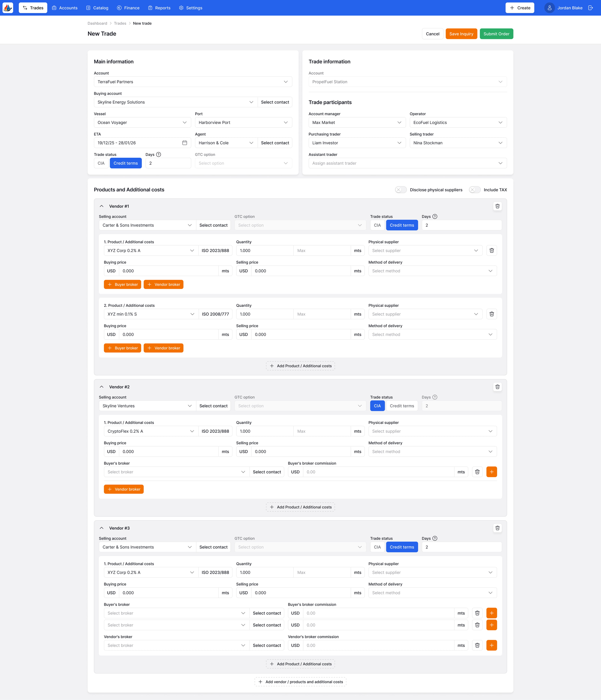Go to the Reports menu

coord(159,8)
